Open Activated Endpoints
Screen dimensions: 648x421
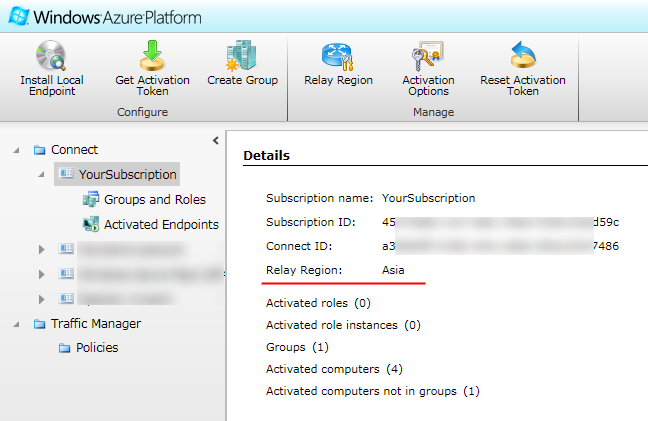click(x=161, y=224)
